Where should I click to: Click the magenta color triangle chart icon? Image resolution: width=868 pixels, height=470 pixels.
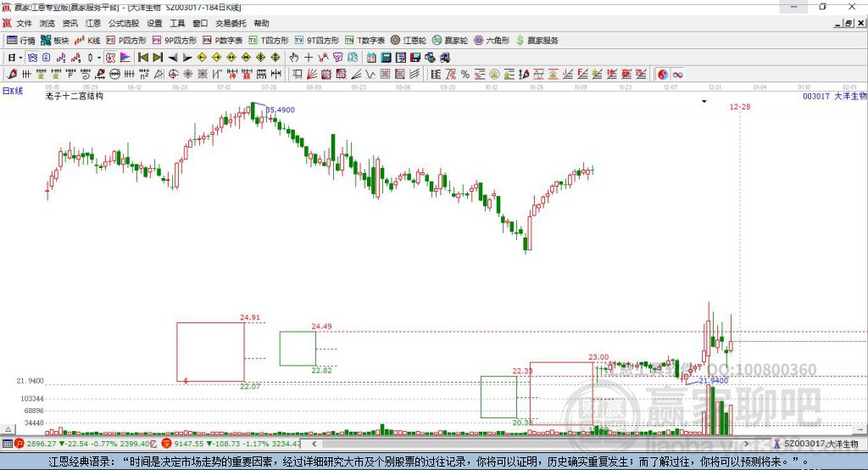(x=125, y=58)
